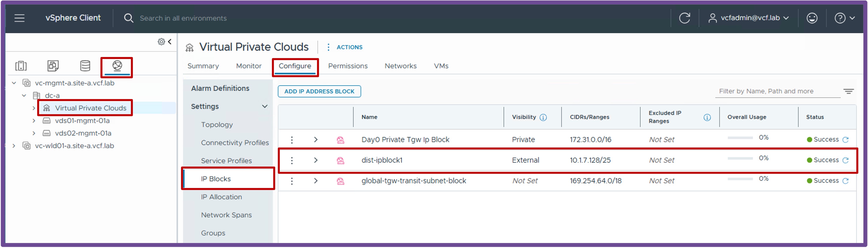Open Service Profiles settings
The image size is (868, 248).
(226, 161)
